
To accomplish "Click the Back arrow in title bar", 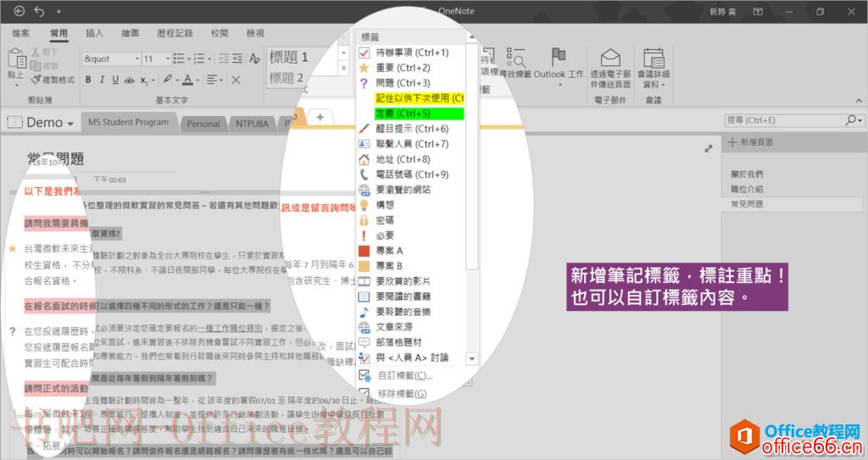I will coord(19,11).
